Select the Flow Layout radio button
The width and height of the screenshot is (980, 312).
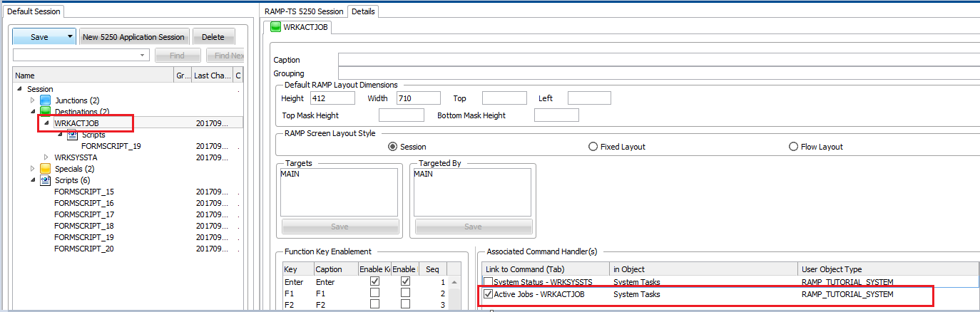(x=794, y=147)
